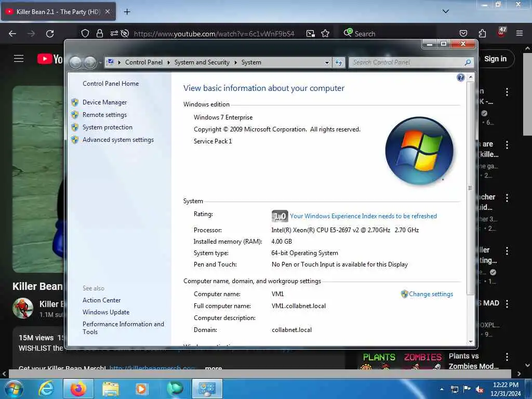This screenshot has width=532, height=399.
Task: Open the Pocket save icon
Action: pyautogui.click(x=463, y=33)
